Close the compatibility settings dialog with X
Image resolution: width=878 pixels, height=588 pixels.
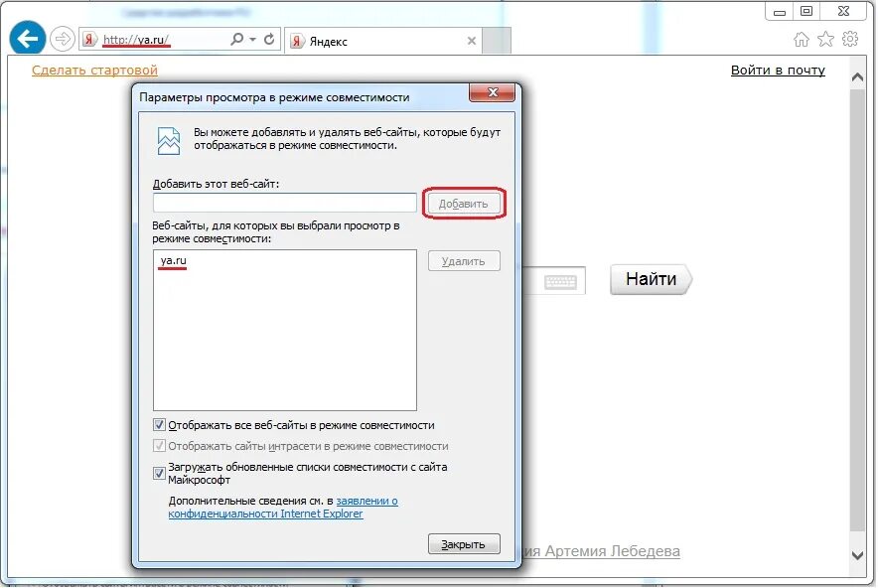(x=493, y=93)
